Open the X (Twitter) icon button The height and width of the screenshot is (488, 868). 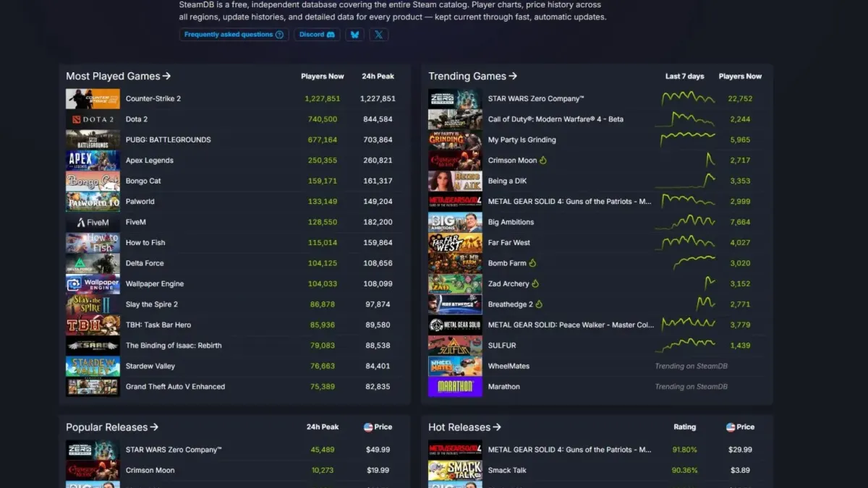(379, 35)
